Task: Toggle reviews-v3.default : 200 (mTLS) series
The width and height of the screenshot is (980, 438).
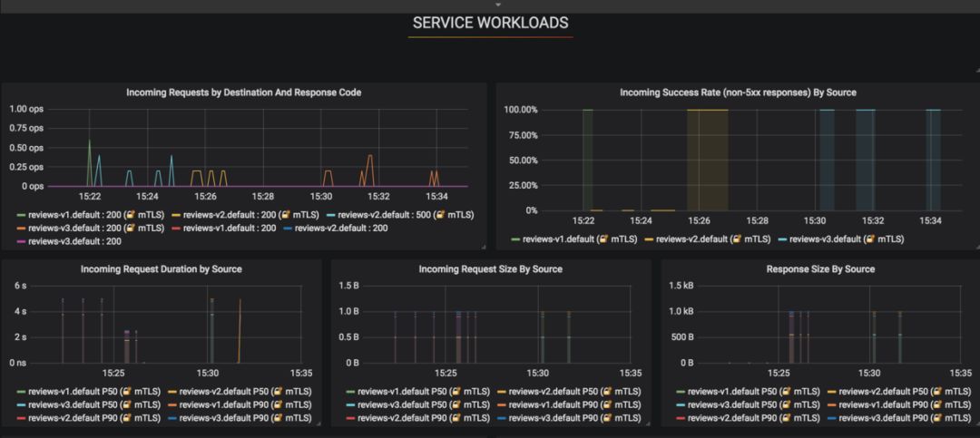Action: click(95, 228)
